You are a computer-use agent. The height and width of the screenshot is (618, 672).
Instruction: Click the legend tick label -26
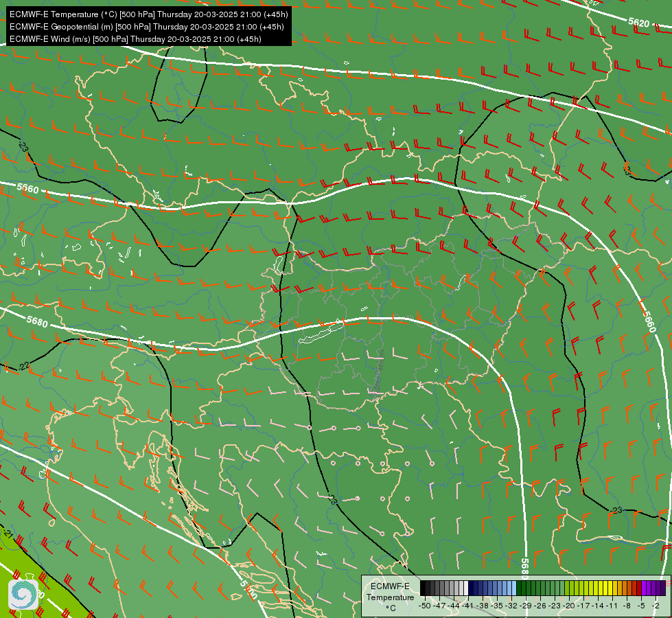click(x=540, y=606)
